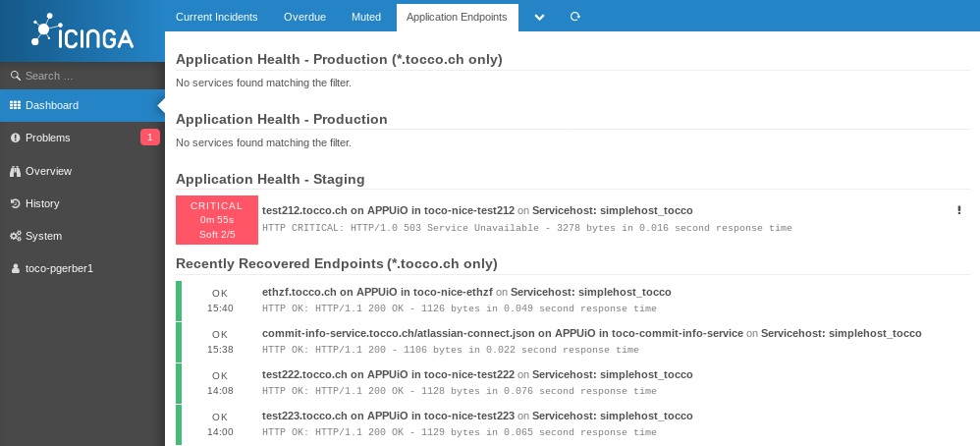Select the Application Endpoints tab

[457, 17]
